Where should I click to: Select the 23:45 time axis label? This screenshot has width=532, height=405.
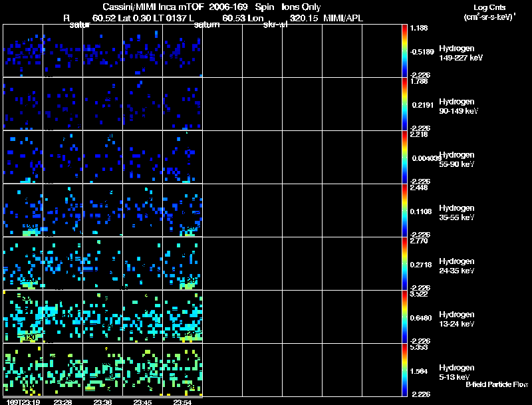pyautogui.click(x=143, y=402)
